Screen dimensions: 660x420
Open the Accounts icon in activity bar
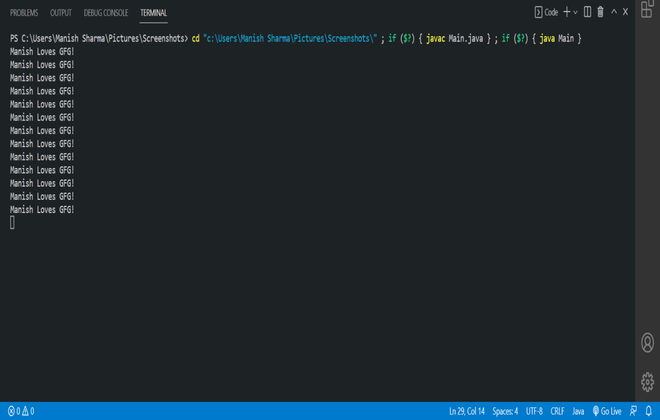pyautogui.click(x=647, y=343)
